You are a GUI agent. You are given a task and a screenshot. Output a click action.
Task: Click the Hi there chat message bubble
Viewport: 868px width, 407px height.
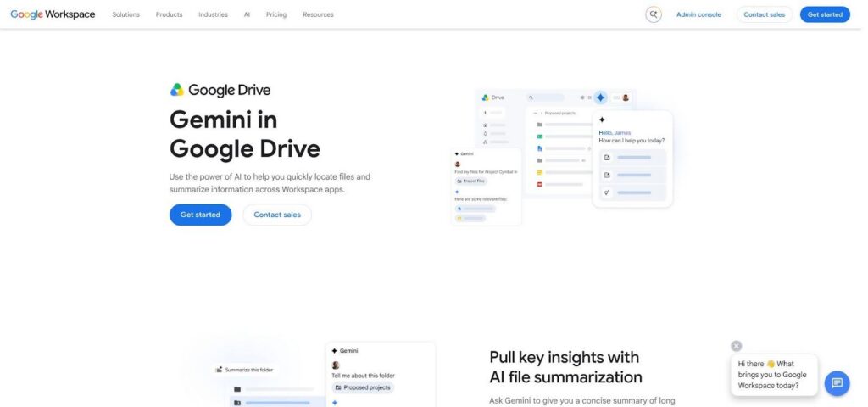tap(774, 375)
